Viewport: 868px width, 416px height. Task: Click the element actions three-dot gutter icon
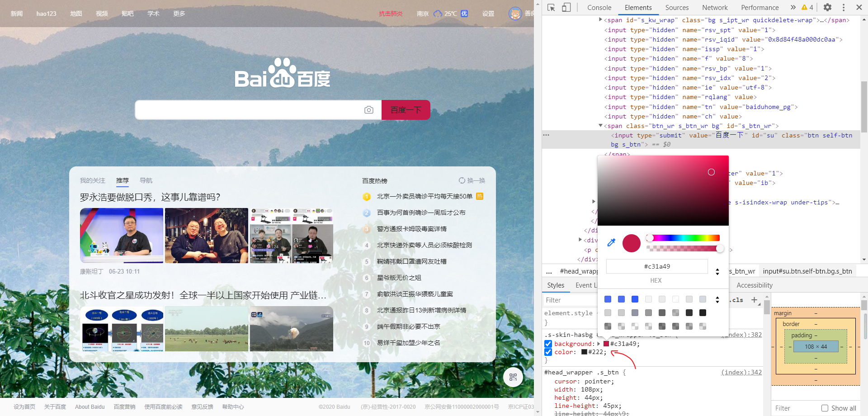tap(546, 135)
